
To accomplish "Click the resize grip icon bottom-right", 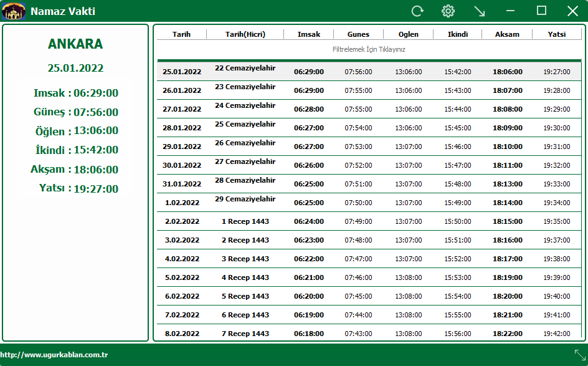I will coord(580,355).
